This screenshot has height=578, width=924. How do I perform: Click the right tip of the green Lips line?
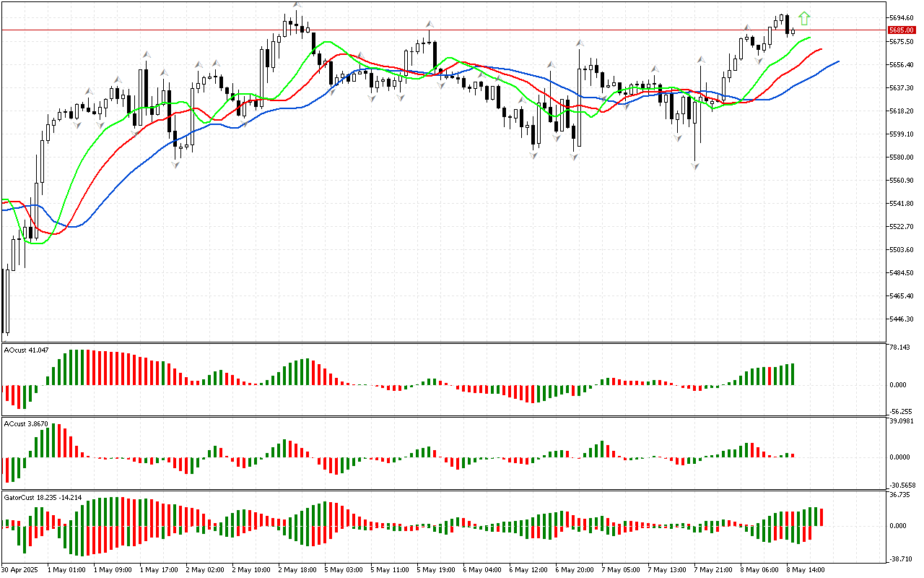click(x=810, y=38)
